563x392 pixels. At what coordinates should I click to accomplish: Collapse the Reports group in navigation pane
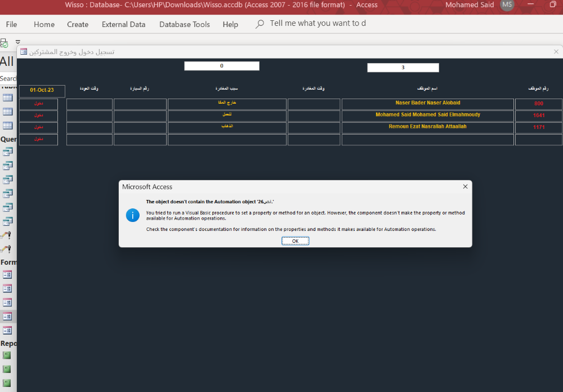pyautogui.click(x=8, y=343)
